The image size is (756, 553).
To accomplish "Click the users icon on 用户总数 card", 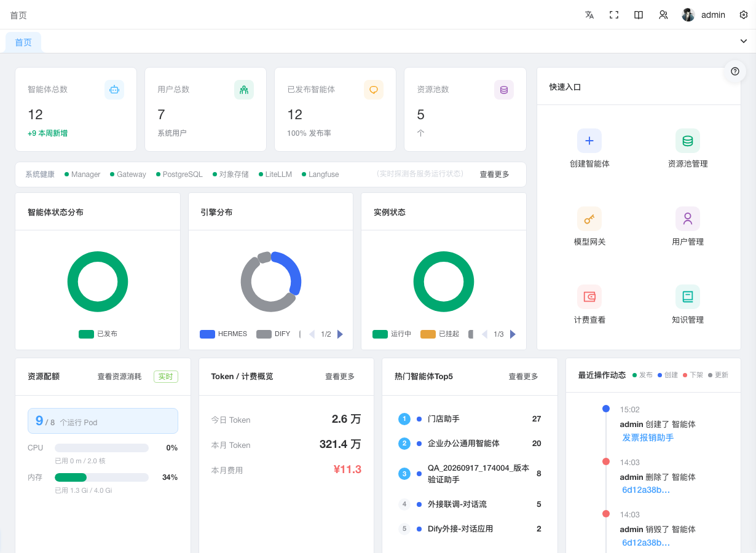I will tap(244, 90).
